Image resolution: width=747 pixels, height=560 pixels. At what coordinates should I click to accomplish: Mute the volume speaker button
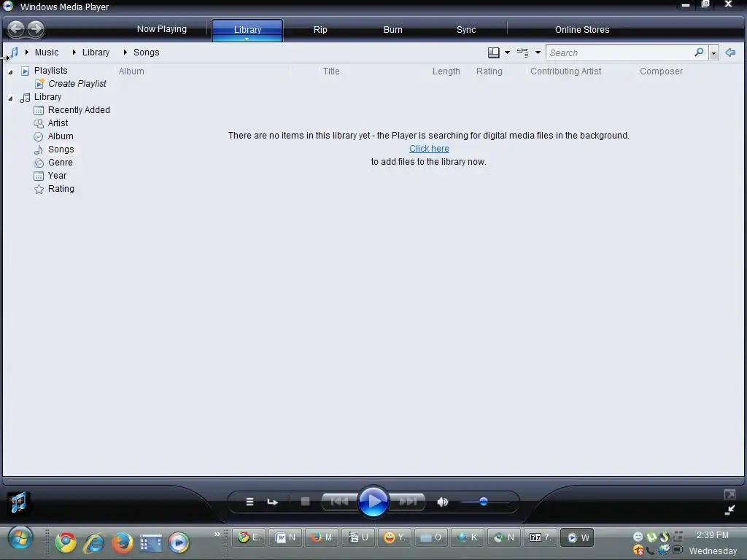point(443,502)
